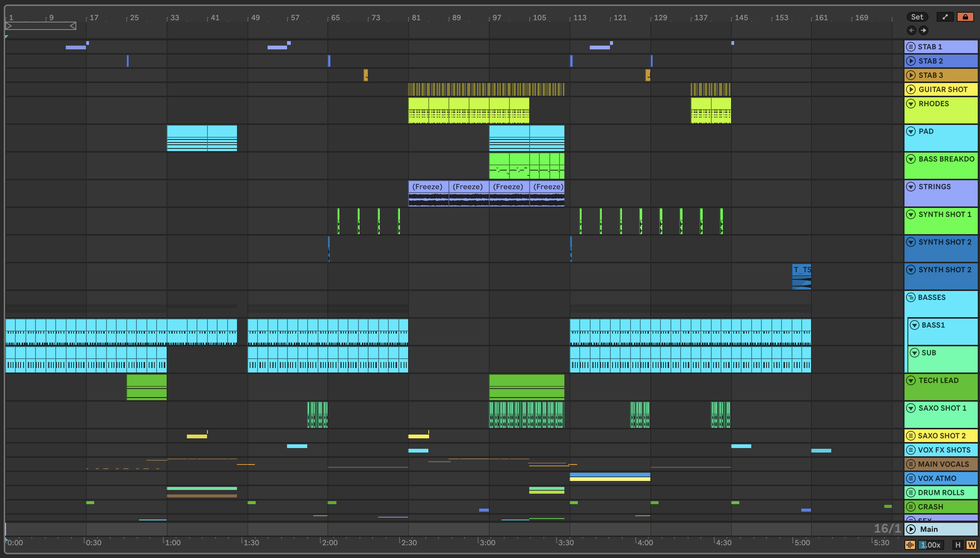Click the BASSES group track icon

[911, 297]
